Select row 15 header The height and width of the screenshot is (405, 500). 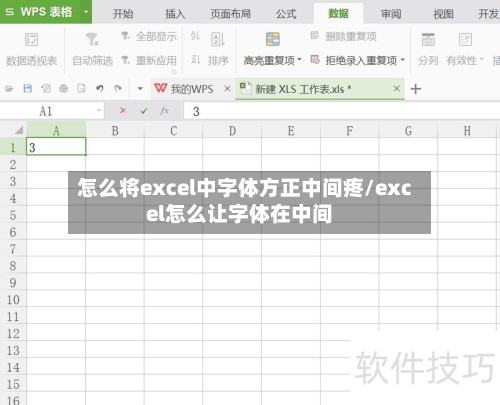point(13,384)
